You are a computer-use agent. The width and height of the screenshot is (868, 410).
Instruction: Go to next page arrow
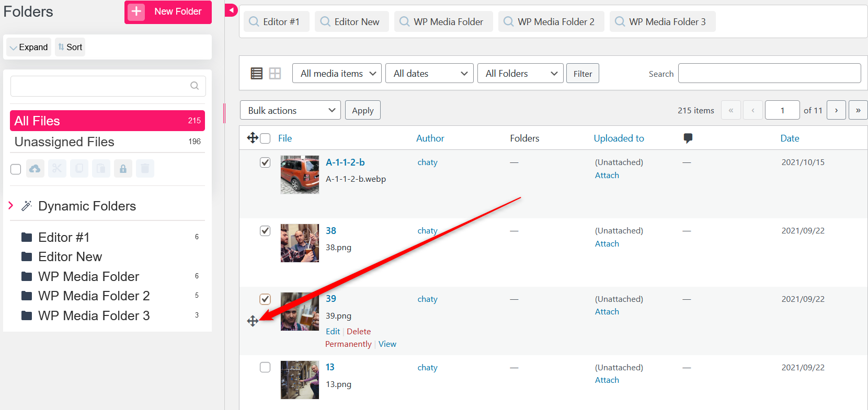836,110
